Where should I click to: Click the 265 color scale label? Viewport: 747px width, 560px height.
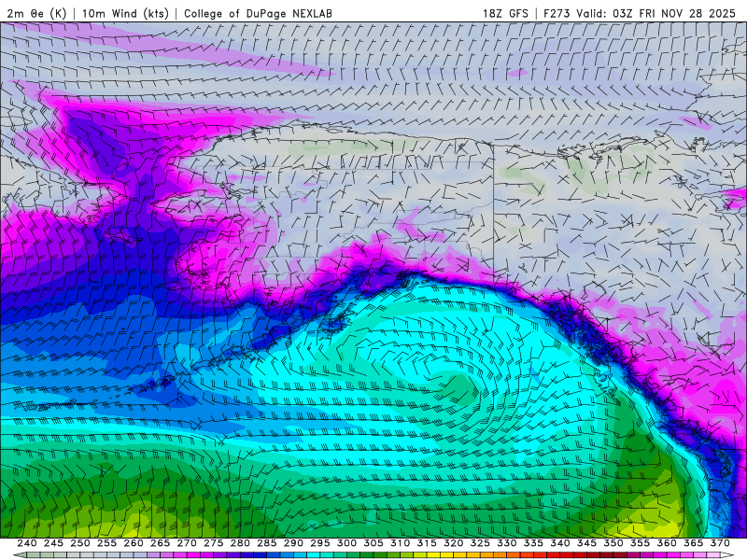pyautogui.click(x=160, y=543)
